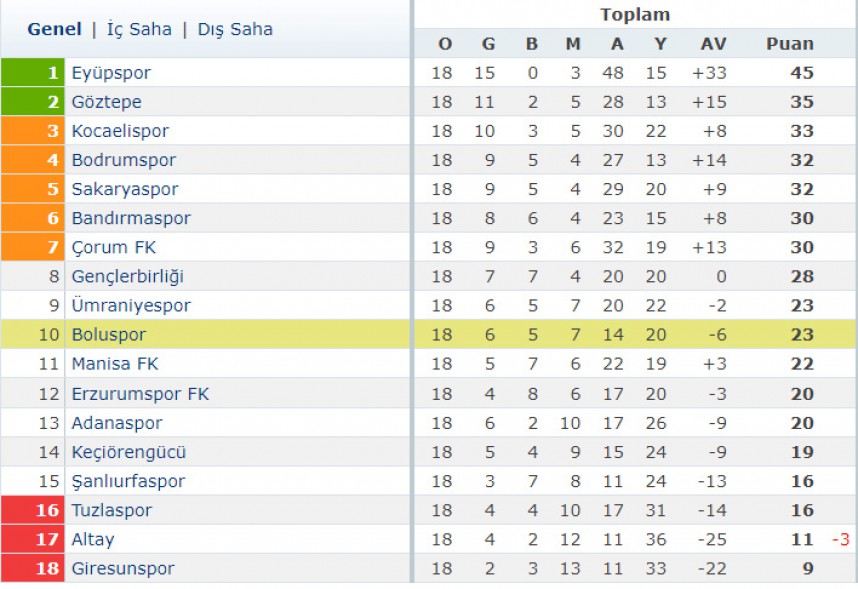Click the red -3 penalty note for Altay
Image resolution: width=858 pixels, height=589 pixels.
840,540
